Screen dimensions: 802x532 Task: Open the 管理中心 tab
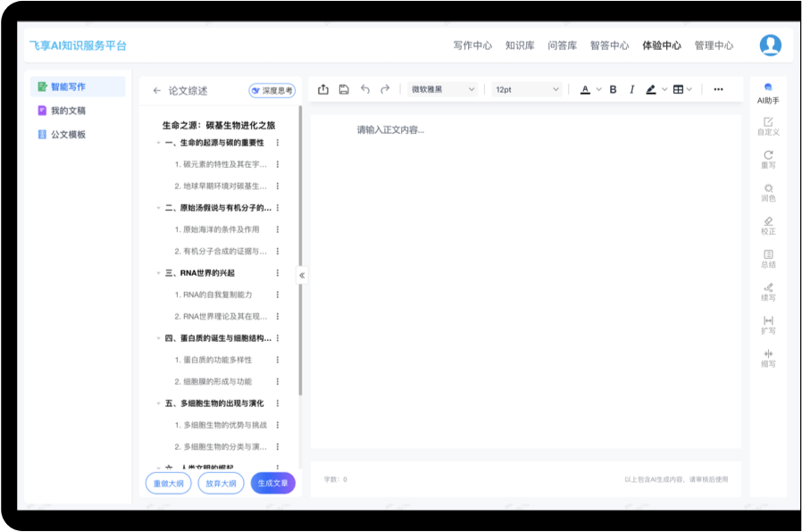pos(714,46)
